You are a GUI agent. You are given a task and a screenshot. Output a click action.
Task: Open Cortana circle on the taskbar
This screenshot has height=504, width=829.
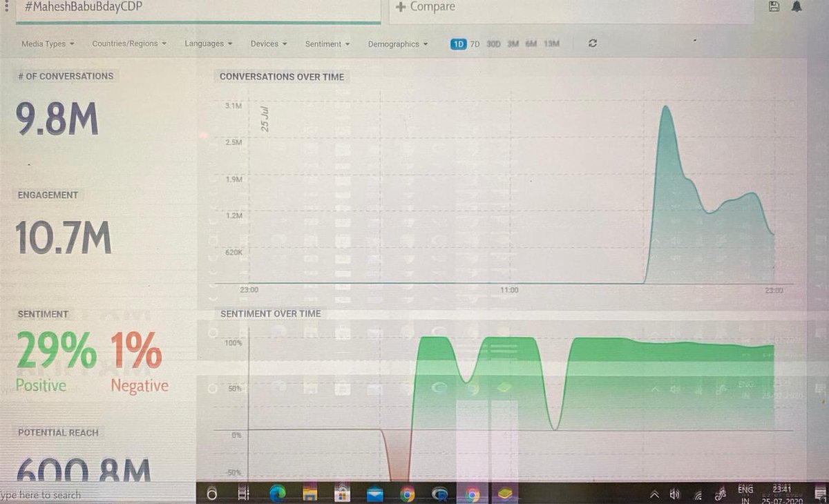pos(212,494)
